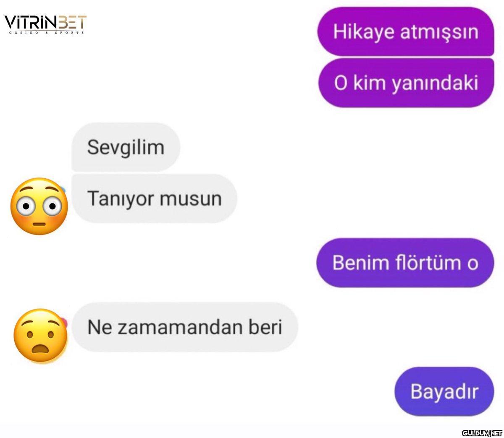Select the "O kim yanındaki" message bubble
This screenshot has width=504, height=438.
pyautogui.click(x=406, y=83)
